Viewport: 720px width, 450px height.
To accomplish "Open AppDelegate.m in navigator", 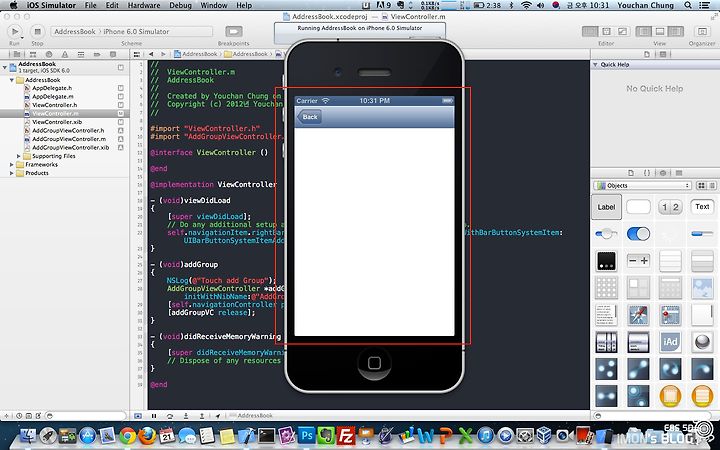I will 52,96.
